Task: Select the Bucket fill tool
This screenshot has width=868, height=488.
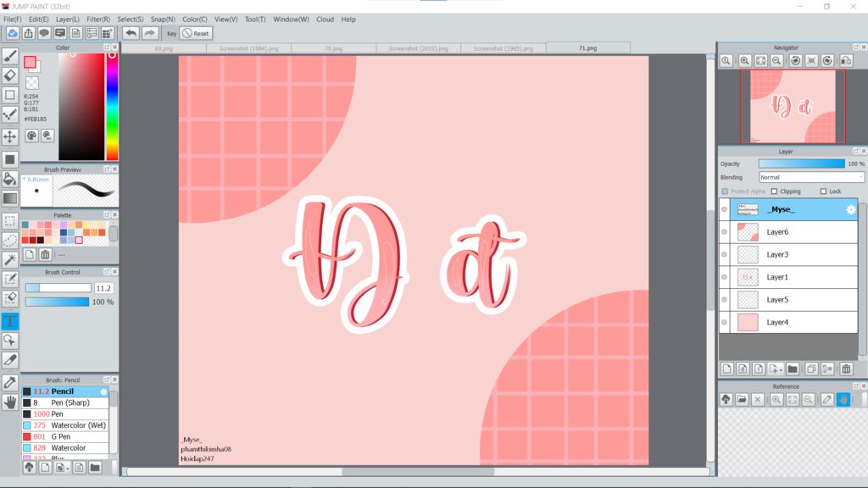Action: coord(10,179)
